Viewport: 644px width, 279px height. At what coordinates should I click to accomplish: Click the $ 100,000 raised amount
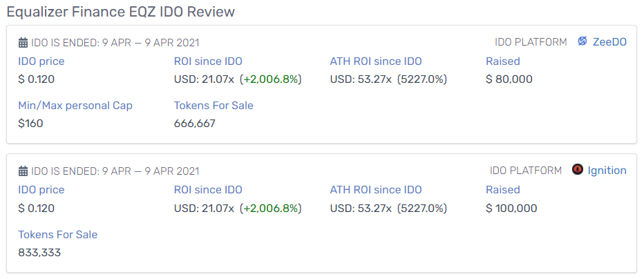(x=511, y=209)
